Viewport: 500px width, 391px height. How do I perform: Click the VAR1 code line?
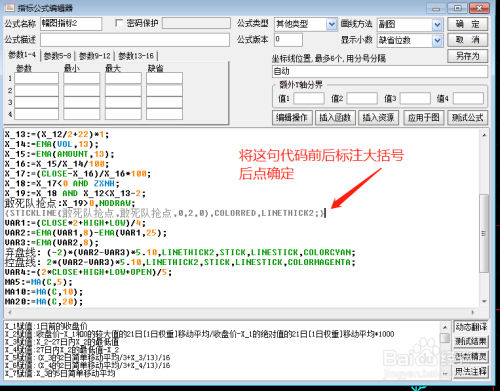(75, 223)
